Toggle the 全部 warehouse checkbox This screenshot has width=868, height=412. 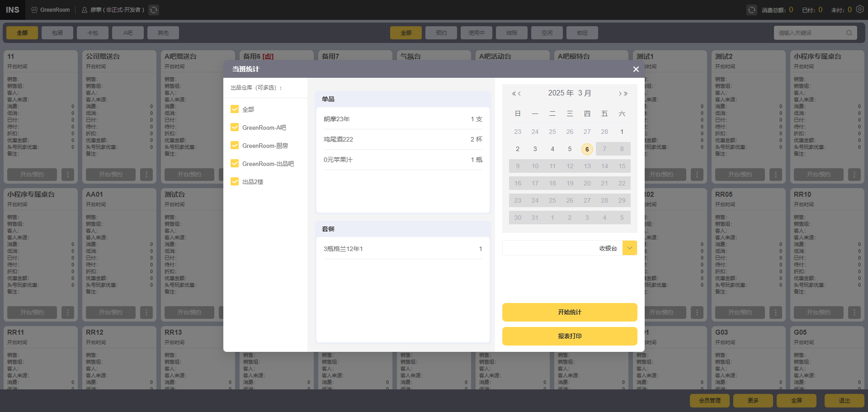coord(235,109)
